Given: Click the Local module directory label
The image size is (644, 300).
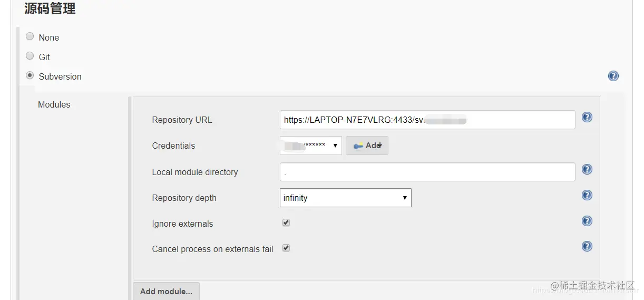Looking at the screenshot, I should (x=194, y=172).
